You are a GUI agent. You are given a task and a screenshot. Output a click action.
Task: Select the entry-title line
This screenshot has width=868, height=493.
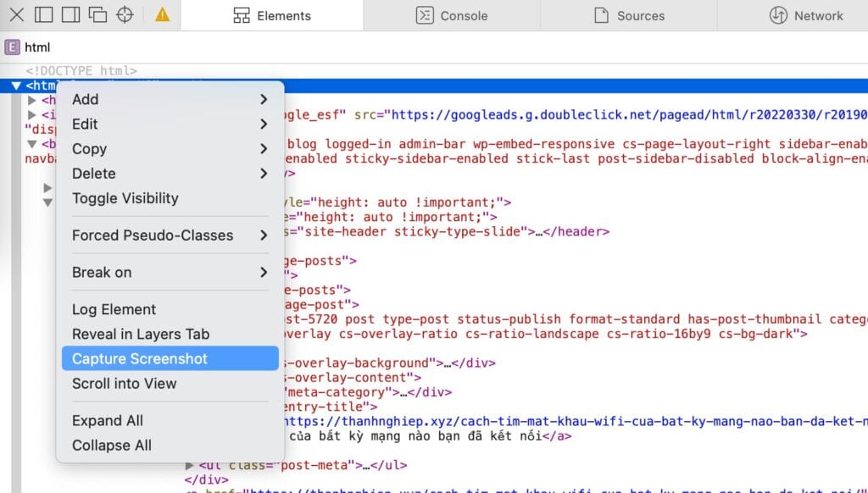point(331,407)
